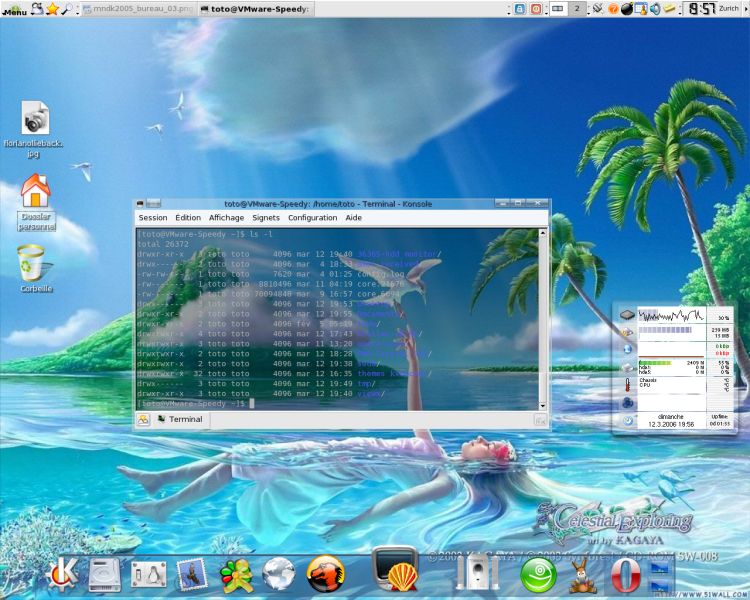This screenshot has height=600, width=750.
Task: Launch the ICQ flower messenger icon
Action: pos(236,575)
